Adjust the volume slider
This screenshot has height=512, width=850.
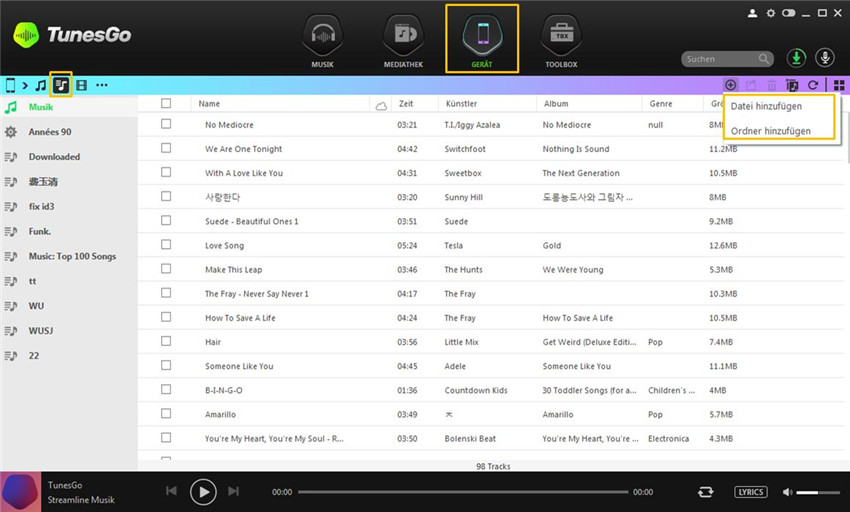818,492
